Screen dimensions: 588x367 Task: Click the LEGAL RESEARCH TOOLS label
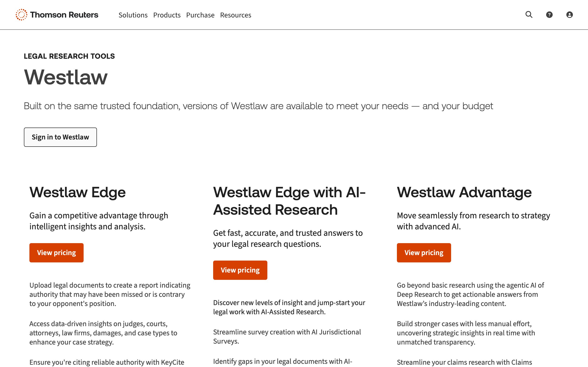coord(69,56)
